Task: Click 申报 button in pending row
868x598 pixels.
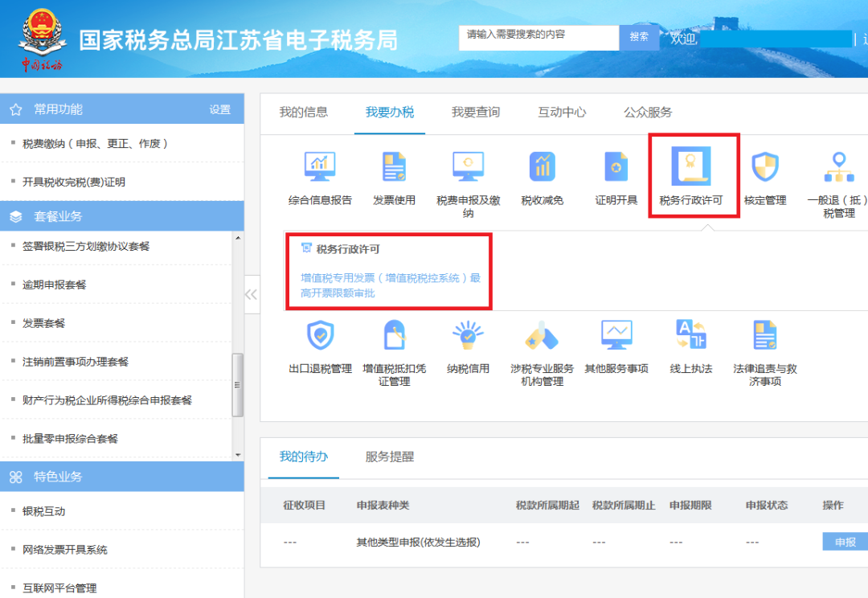Action: [x=845, y=542]
